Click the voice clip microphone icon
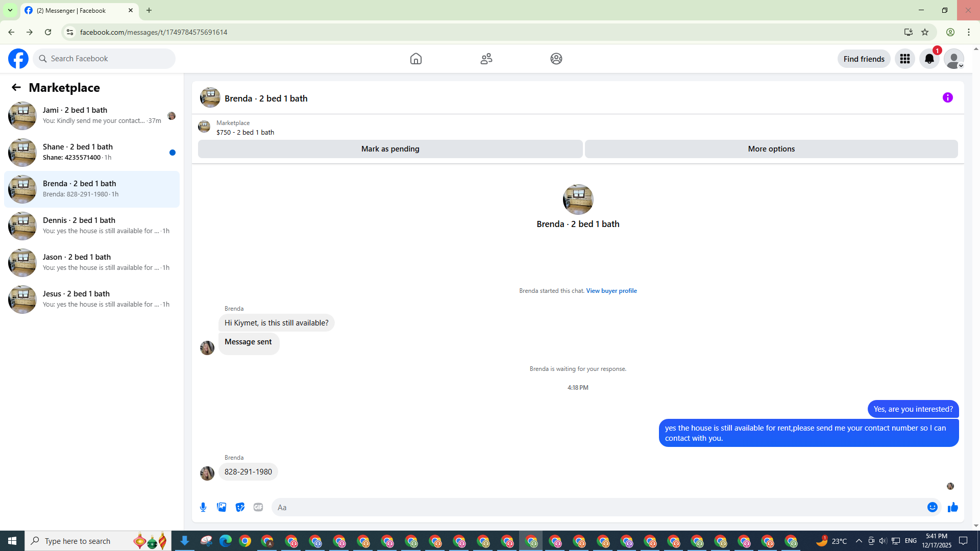 point(203,507)
